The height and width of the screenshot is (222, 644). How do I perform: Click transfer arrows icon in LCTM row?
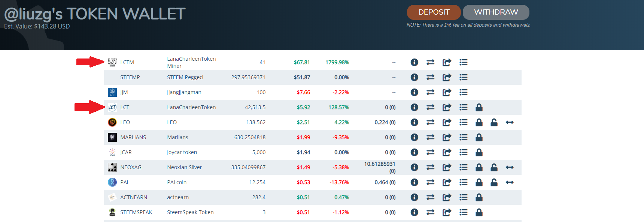click(x=431, y=62)
